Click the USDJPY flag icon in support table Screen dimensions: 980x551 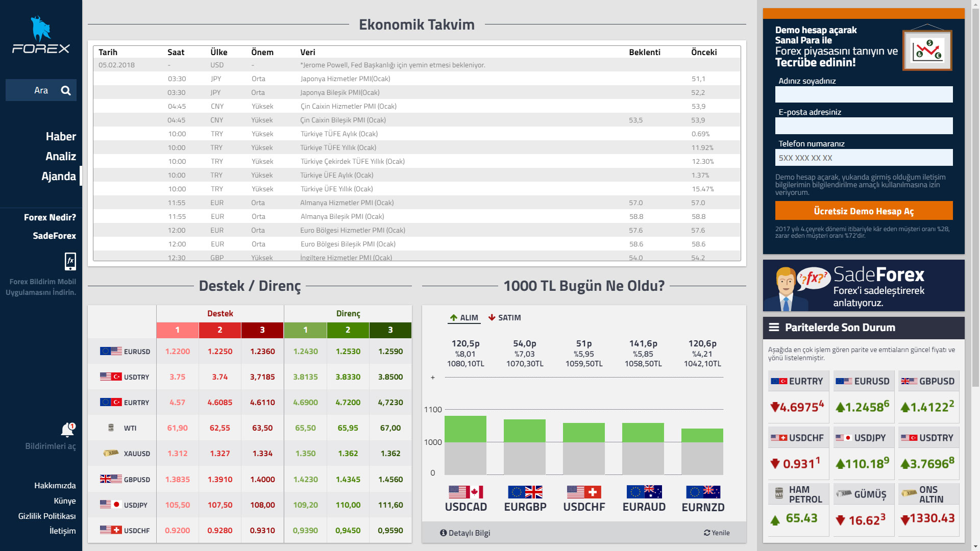(x=111, y=505)
